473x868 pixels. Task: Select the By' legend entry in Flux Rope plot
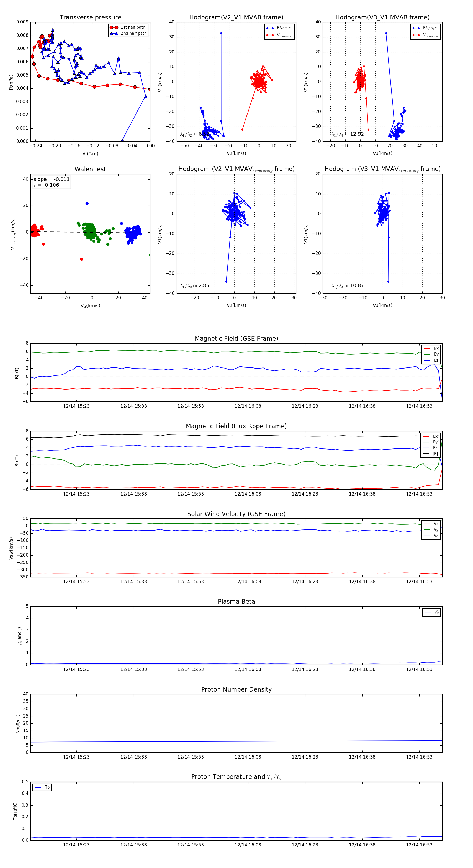click(431, 442)
